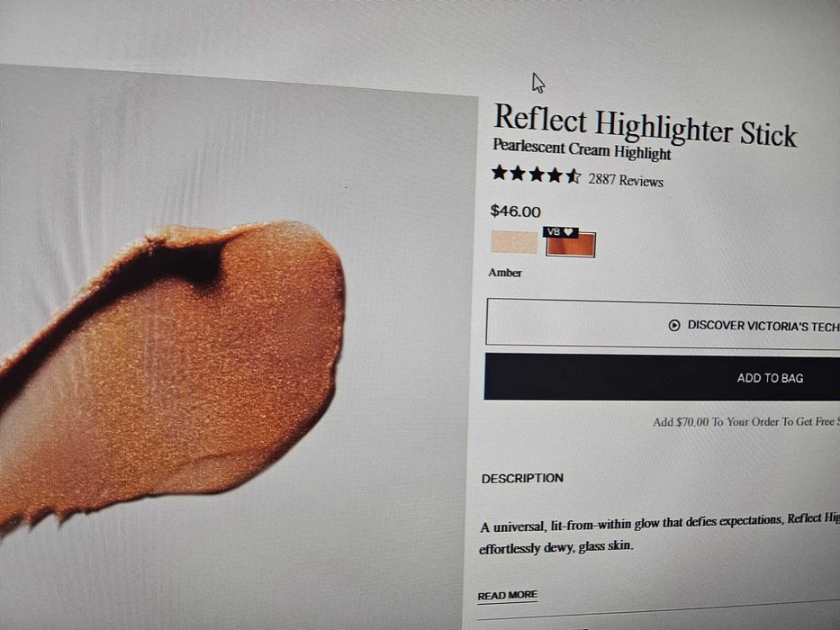
Task: Open the 2887 Reviews link
Action: 626,180
